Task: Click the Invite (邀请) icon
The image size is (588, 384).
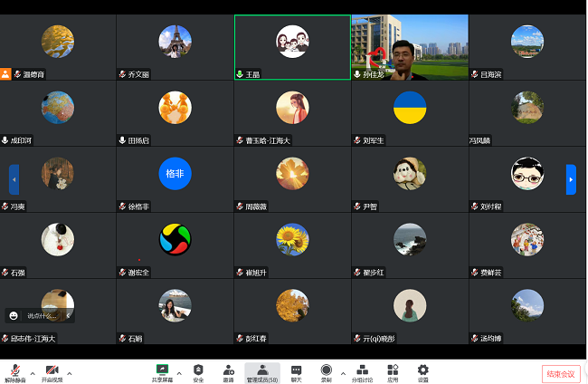Action: click(x=228, y=370)
